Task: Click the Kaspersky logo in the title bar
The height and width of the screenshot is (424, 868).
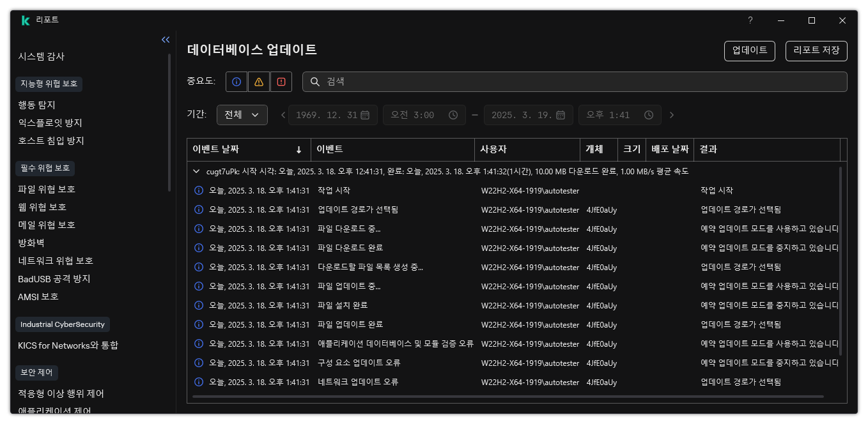Action: pos(24,20)
